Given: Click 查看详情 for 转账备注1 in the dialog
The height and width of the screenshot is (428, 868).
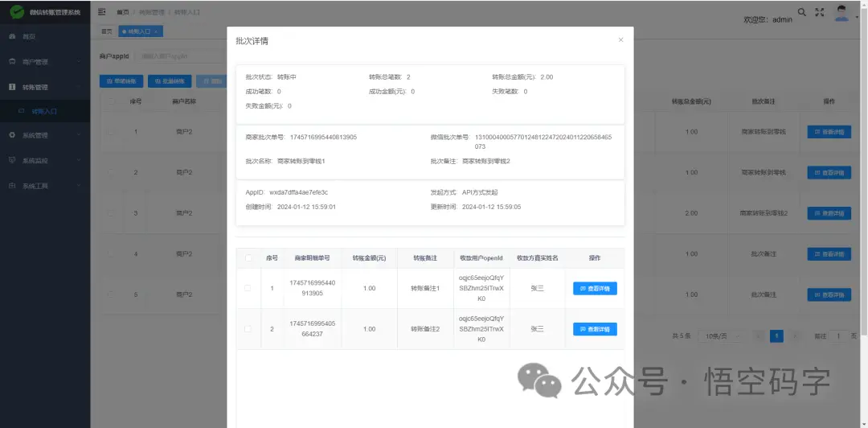Looking at the screenshot, I should (595, 288).
